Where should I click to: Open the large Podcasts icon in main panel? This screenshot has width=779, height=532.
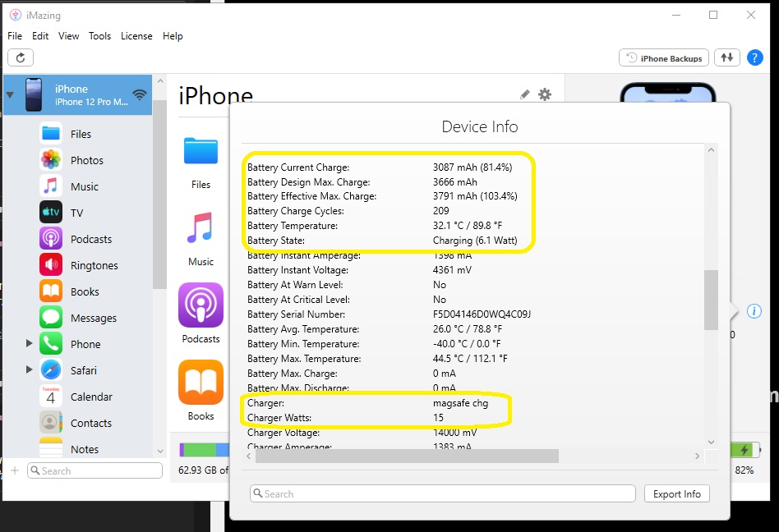(201, 305)
